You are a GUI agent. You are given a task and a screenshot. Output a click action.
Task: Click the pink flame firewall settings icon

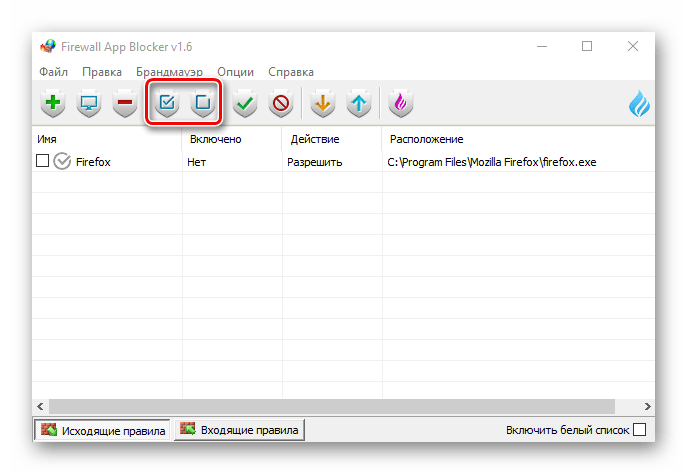coord(401,104)
